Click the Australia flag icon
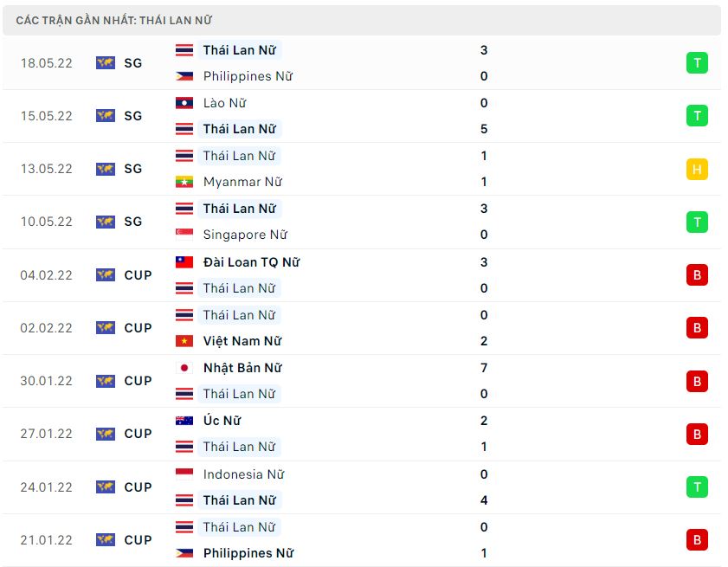Screen dimensions: 728x567 coord(184,421)
